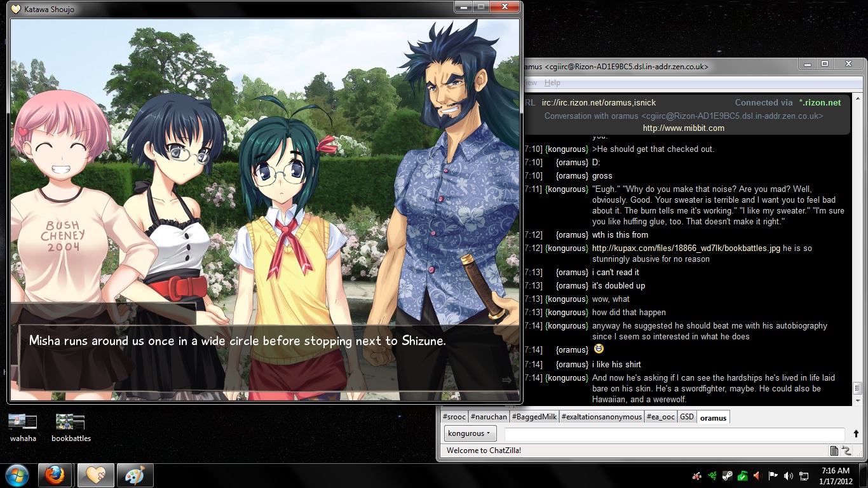Click the "gross" chat message

602,176
